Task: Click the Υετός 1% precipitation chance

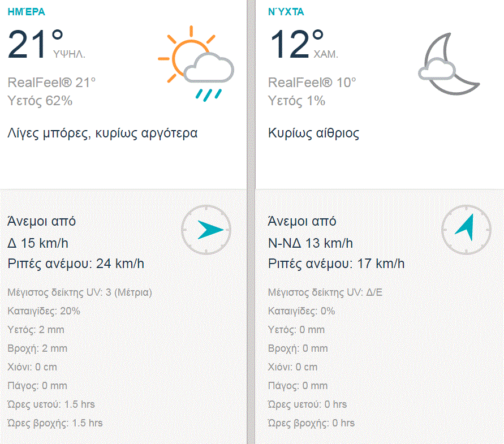Action: [x=296, y=101]
